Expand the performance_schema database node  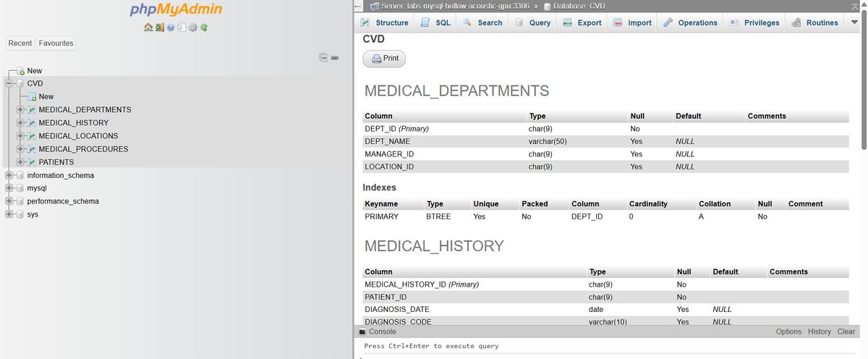[x=9, y=201]
